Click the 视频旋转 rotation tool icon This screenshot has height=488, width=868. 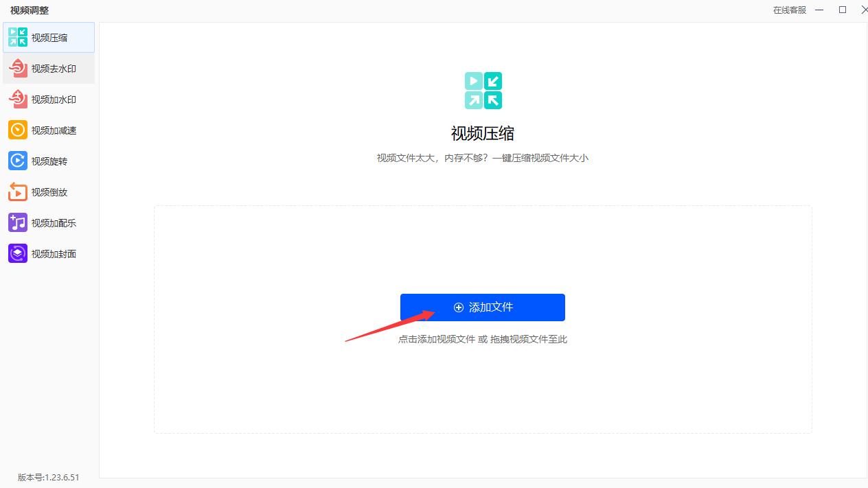tap(18, 161)
